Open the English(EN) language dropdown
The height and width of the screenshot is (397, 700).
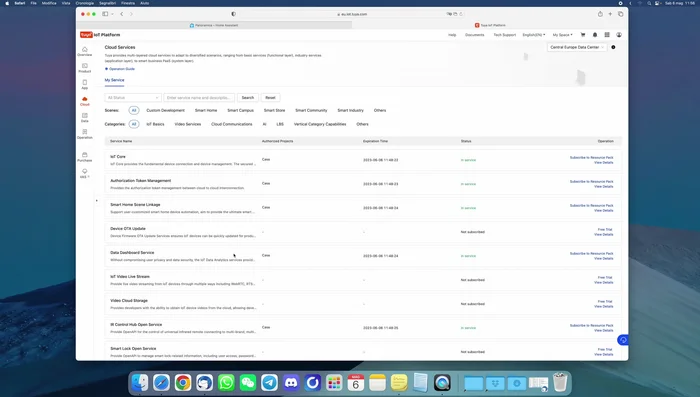click(534, 35)
